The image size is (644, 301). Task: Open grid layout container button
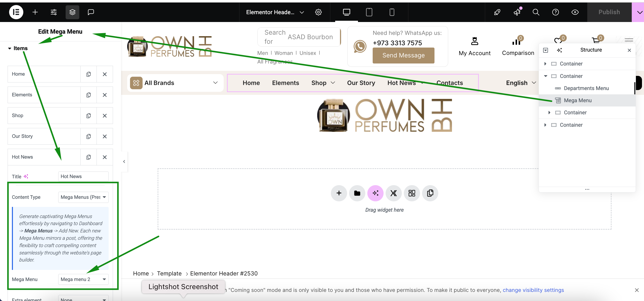(x=412, y=193)
